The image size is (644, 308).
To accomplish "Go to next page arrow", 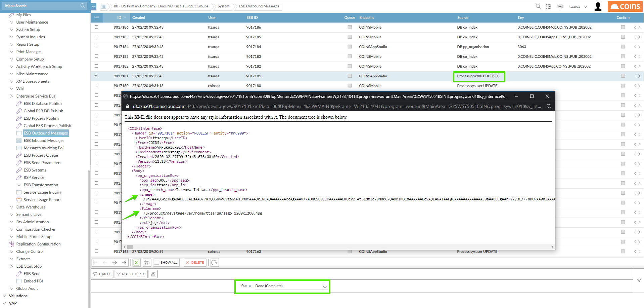I will click(x=114, y=263).
